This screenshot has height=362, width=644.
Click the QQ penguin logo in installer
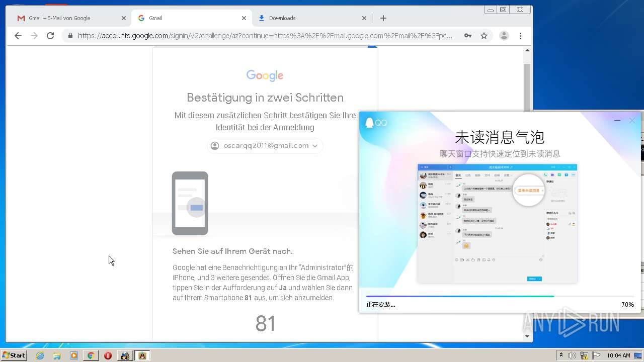[x=370, y=123]
